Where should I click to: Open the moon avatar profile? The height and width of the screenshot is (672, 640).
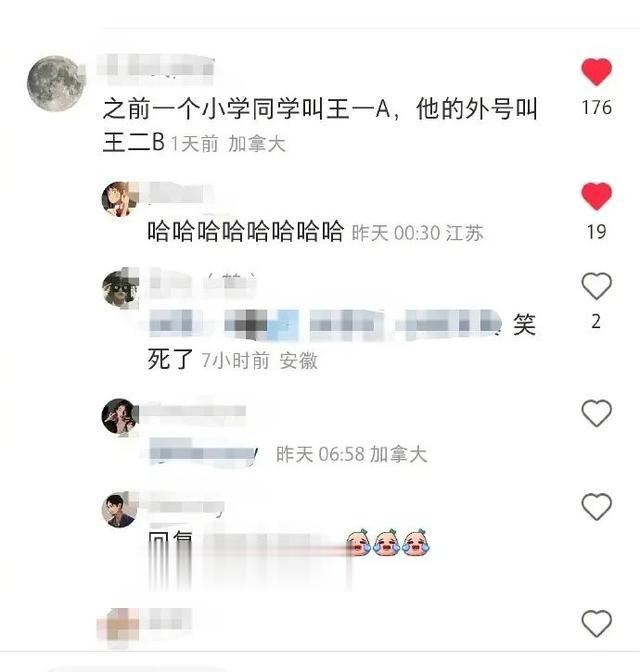click(x=54, y=84)
